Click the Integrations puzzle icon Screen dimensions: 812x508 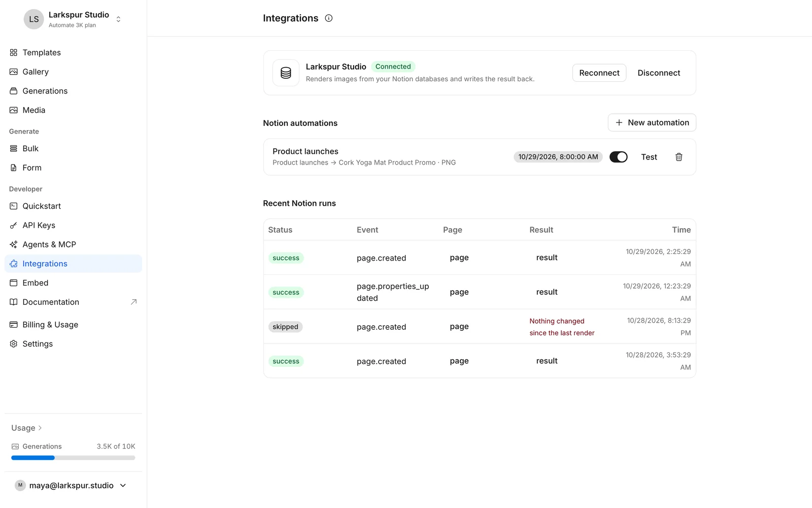(x=14, y=264)
